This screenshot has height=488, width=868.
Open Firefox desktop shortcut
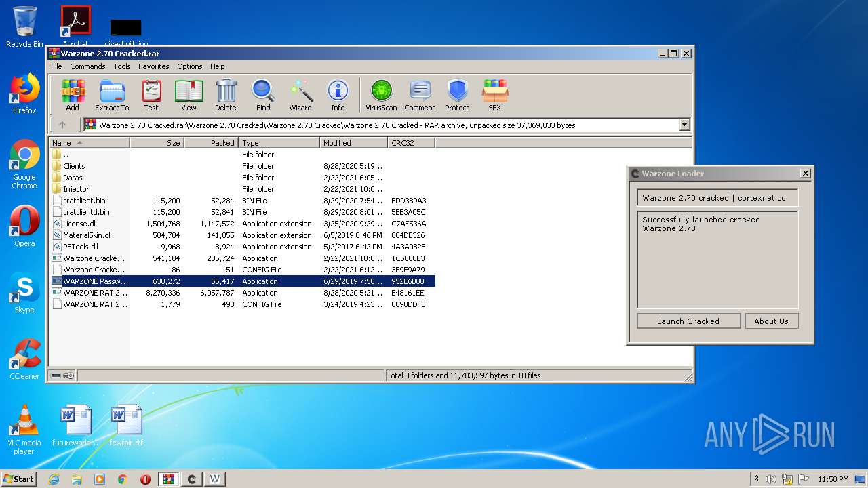point(24,94)
